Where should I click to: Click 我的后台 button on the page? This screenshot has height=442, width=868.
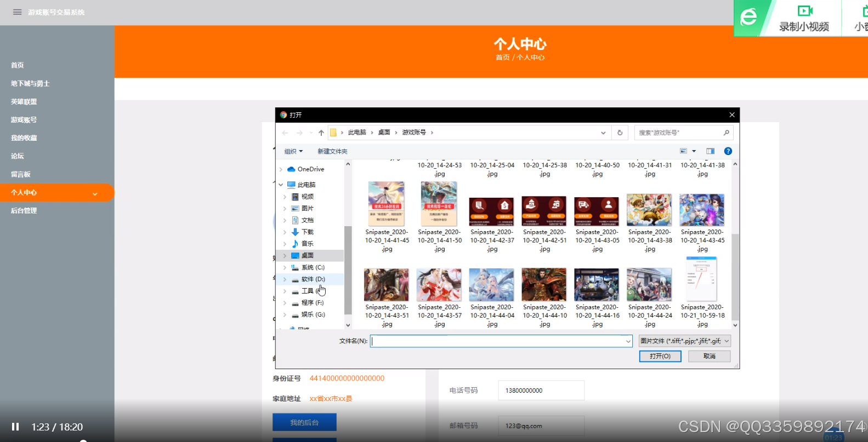click(x=304, y=423)
